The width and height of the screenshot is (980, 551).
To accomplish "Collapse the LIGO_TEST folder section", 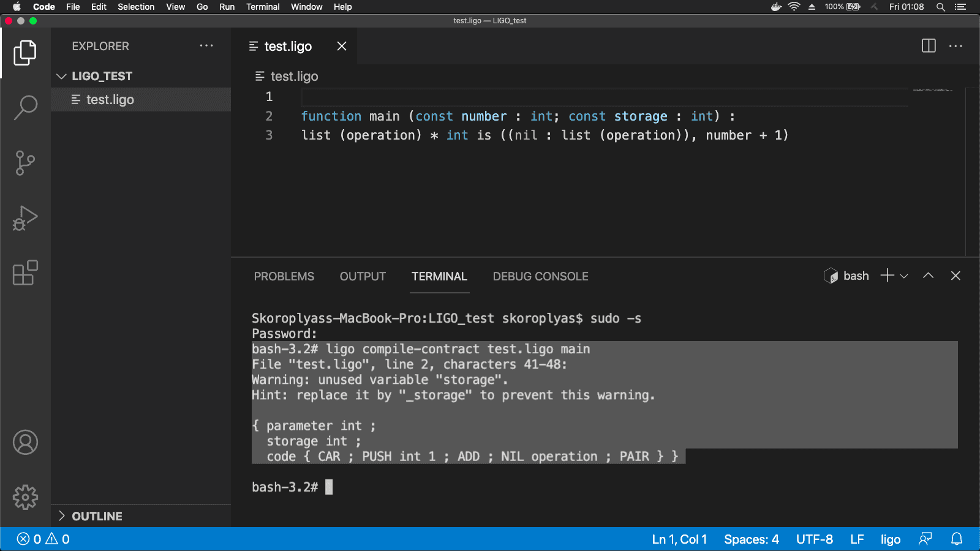I will [61, 76].
